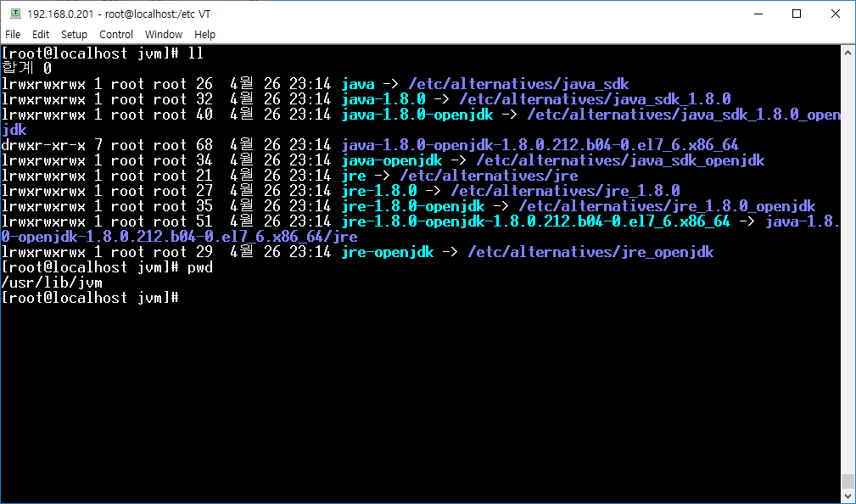Click the last empty shell prompt

click(x=90, y=298)
